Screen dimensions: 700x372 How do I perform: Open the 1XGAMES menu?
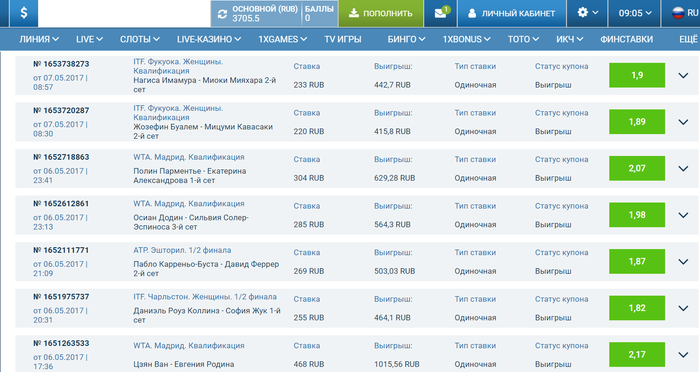(283, 39)
